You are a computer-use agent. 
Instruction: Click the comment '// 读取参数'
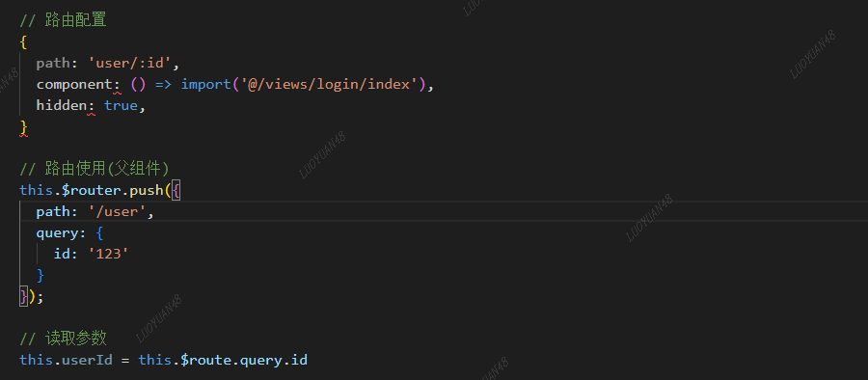pyautogui.click(x=63, y=338)
